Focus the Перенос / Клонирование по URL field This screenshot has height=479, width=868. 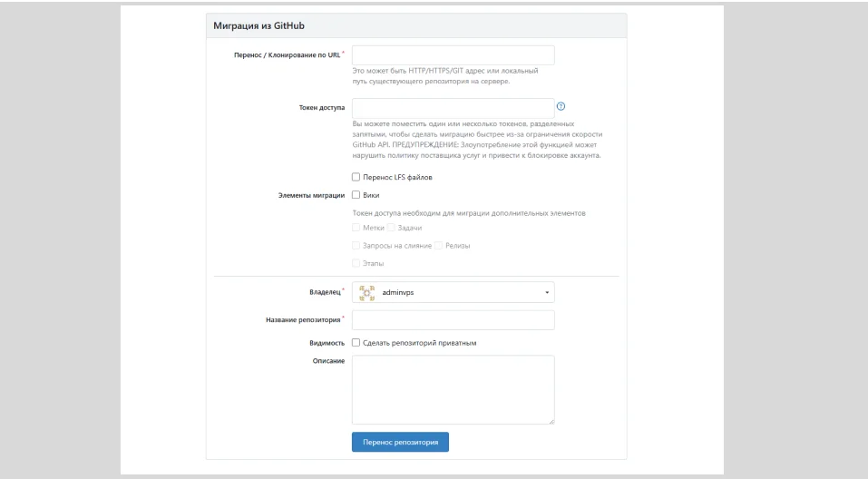point(453,55)
